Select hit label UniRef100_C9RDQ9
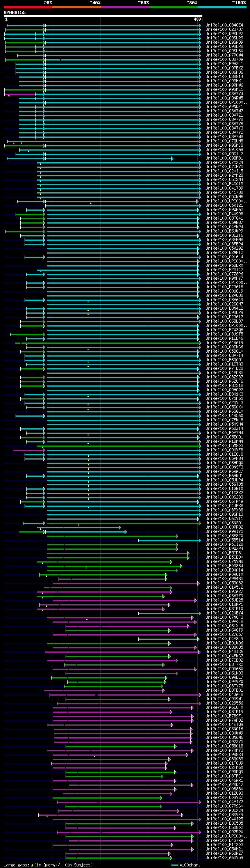250x868 pixels. pyautogui.click(x=224, y=772)
